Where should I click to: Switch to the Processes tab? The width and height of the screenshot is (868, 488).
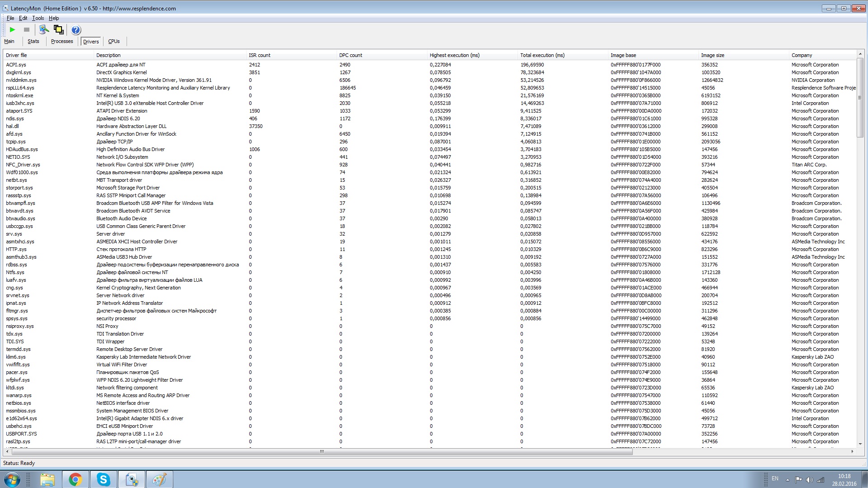62,41
